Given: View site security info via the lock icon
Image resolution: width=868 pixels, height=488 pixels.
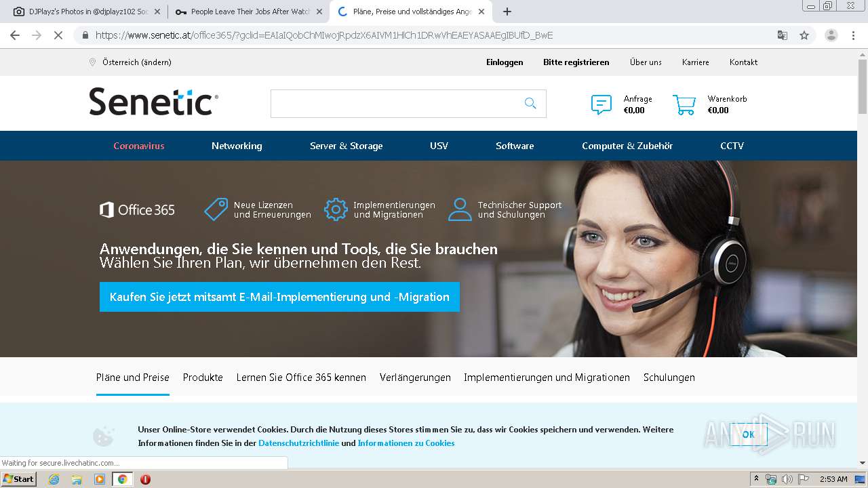Looking at the screenshot, I should tap(85, 35).
